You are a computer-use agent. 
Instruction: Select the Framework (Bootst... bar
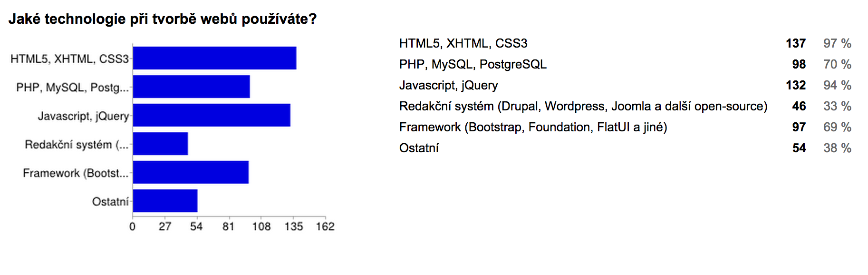pyautogui.click(x=191, y=172)
